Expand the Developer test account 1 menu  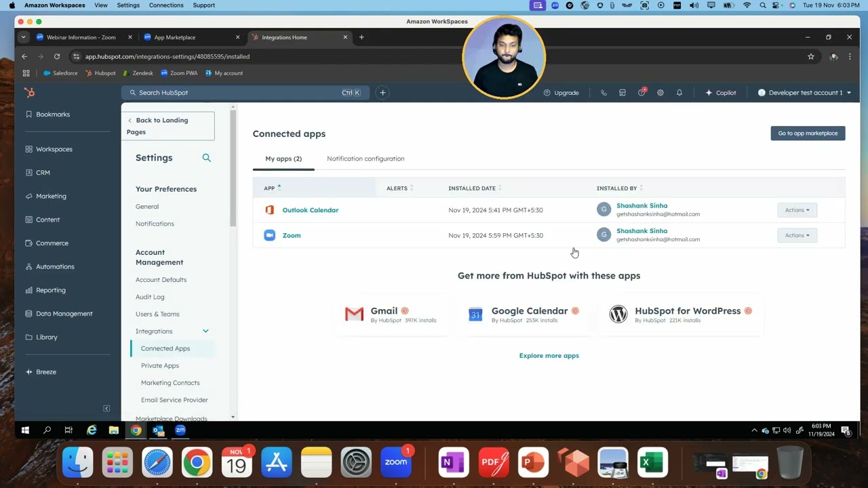click(804, 93)
